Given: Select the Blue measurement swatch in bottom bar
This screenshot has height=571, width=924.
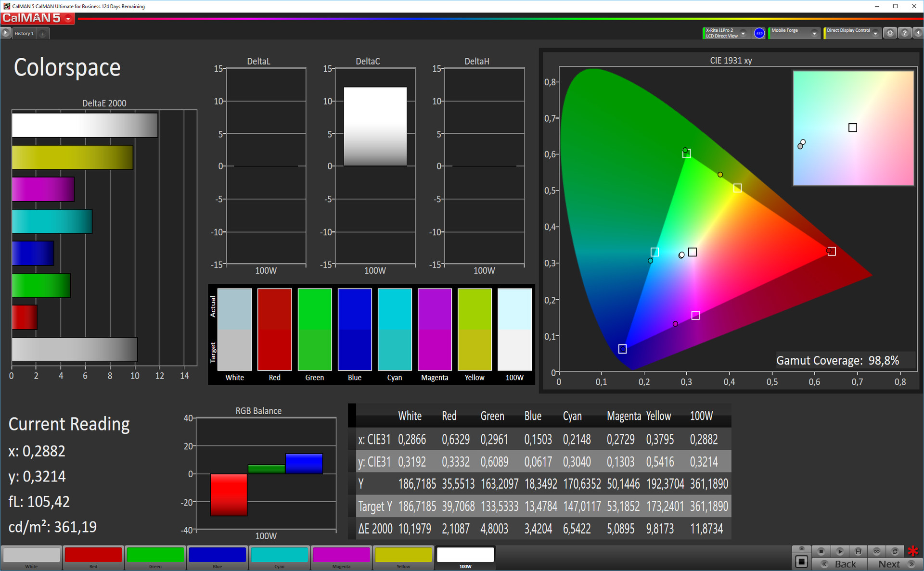Looking at the screenshot, I should (x=218, y=558).
